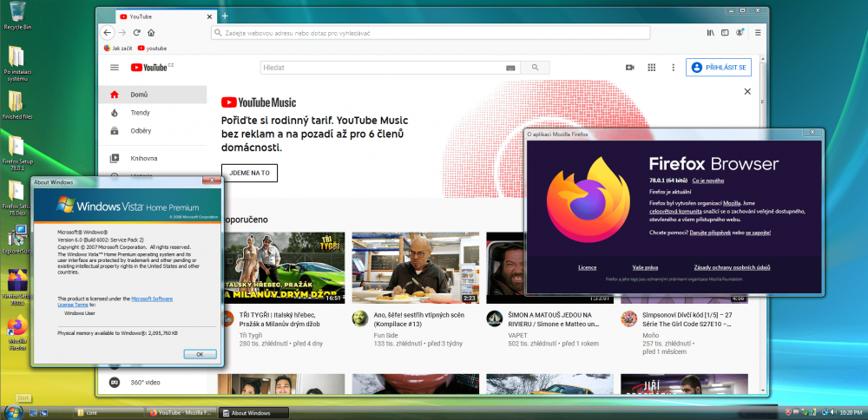Open Odběry in the YouTube sidebar

click(140, 131)
